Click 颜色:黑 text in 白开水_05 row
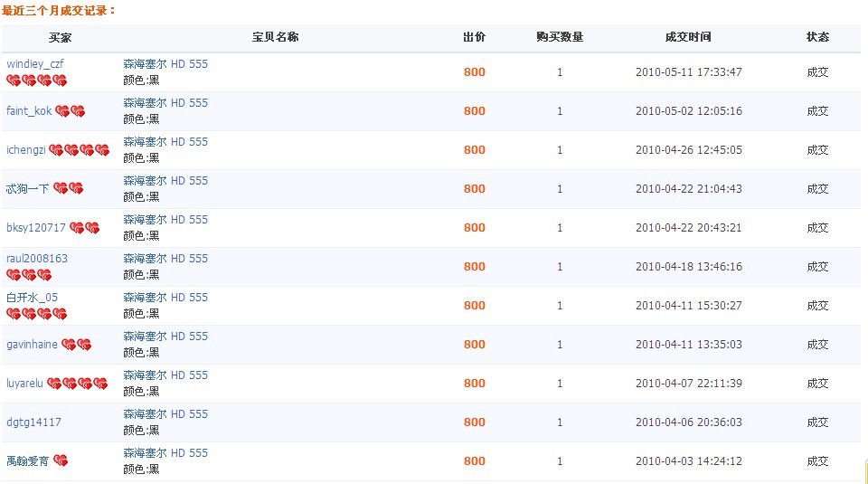Viewport: 868px width, 484px height. coord(141,313)
